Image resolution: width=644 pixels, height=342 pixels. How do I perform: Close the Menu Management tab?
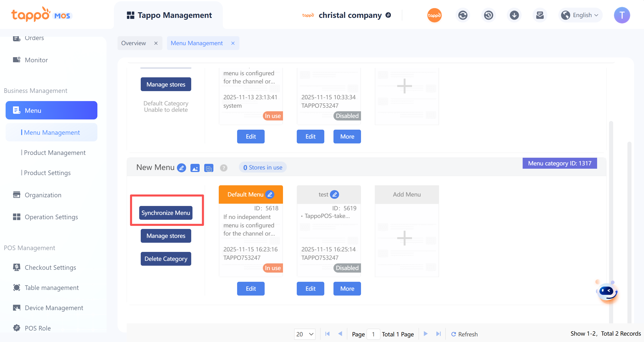[x=233, y=43]
